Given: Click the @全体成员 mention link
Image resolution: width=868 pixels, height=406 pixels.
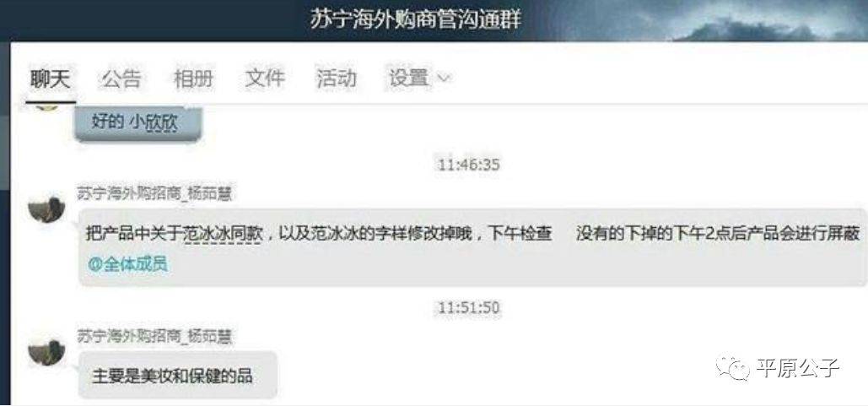Looking at the screenshot, I should (x=128, y=264).
